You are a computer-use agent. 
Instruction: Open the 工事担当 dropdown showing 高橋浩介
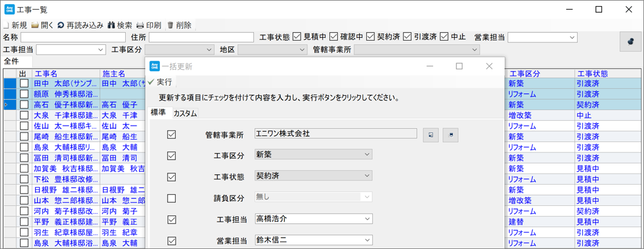(367, 219)
